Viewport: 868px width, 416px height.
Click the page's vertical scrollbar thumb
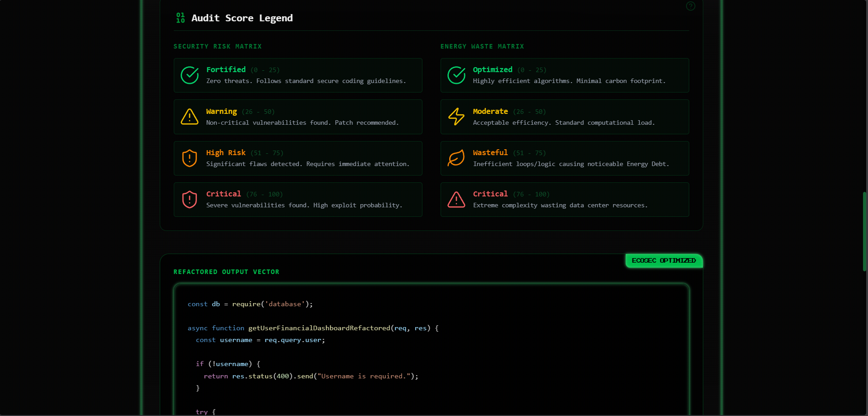coord(864,231)
